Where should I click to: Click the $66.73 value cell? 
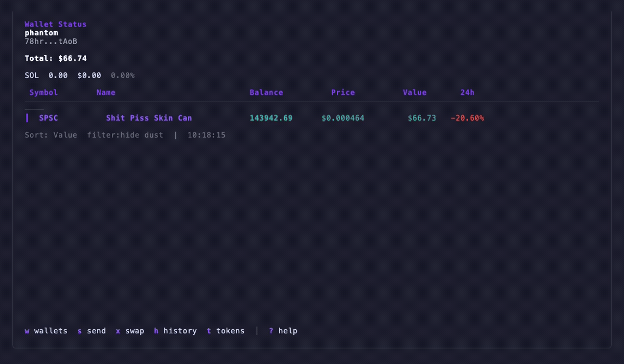(422, 118)
